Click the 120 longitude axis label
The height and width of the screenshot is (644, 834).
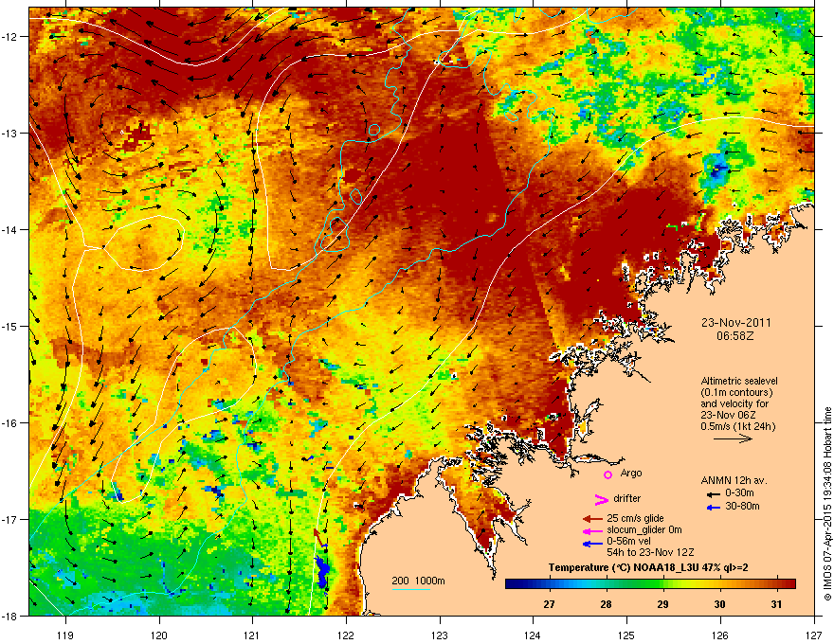click(x=159, y=635)
